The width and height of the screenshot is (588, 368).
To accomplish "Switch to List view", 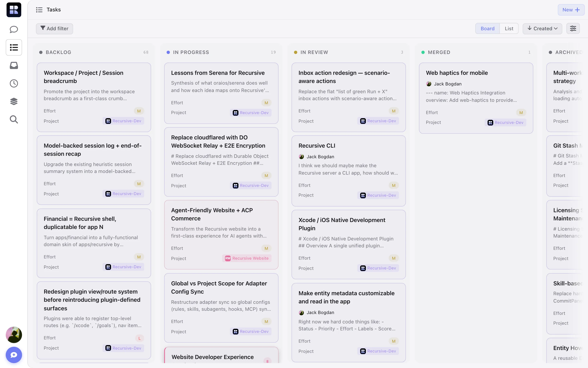I will pyautogui.click(x=509, y=28).
